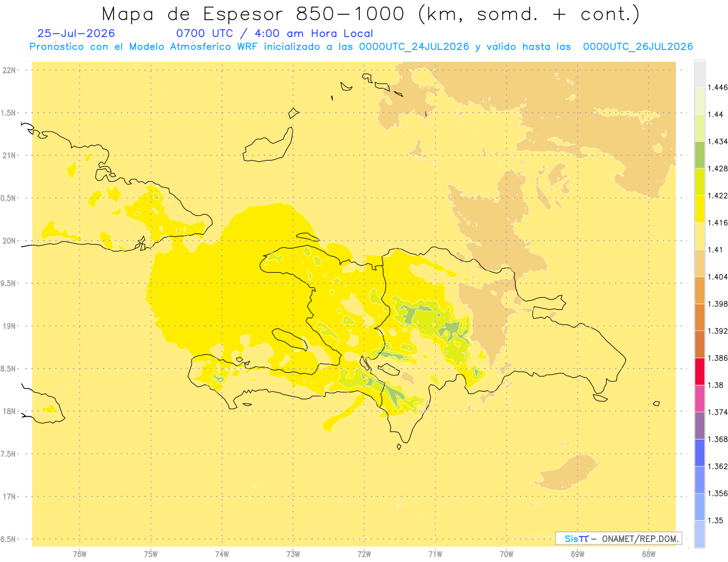This screenshot has height=562, width=728.
Task: Click the legend value '1.416'
Action: pos(718,223)
